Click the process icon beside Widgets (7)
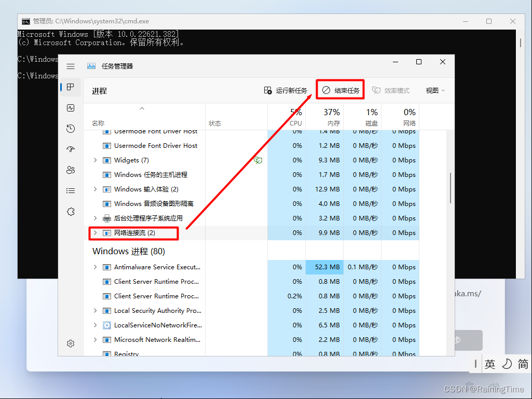 pos(106,160)
